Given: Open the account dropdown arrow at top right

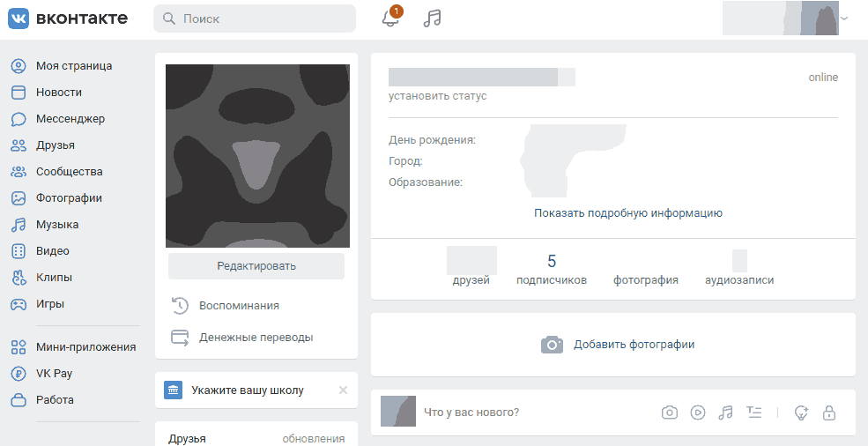Looking at the screenshot, I should tap(844, 19).
